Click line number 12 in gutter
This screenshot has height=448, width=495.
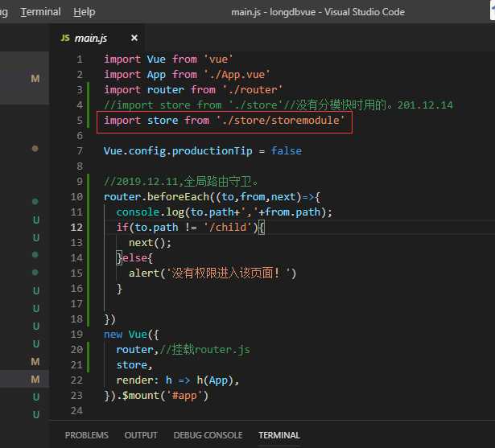click(x=76, y=228)
